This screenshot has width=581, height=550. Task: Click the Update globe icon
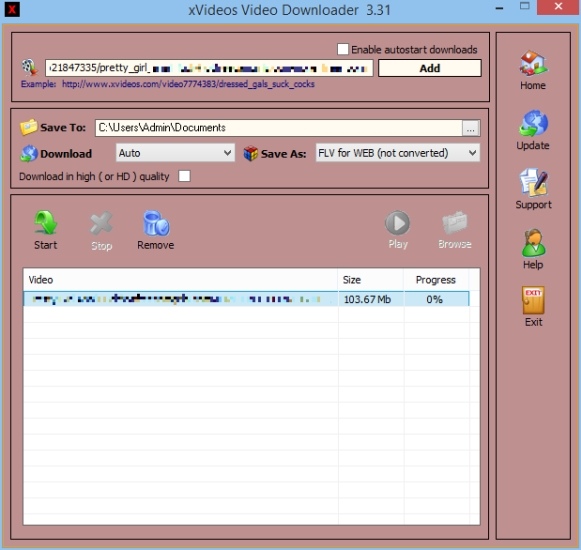click(x=533, y=123)
